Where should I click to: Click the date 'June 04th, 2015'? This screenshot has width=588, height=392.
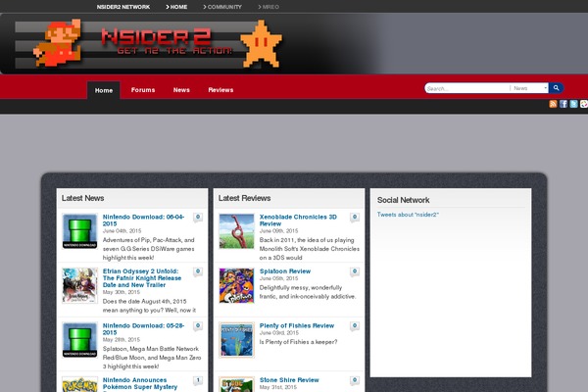[122, 230]
